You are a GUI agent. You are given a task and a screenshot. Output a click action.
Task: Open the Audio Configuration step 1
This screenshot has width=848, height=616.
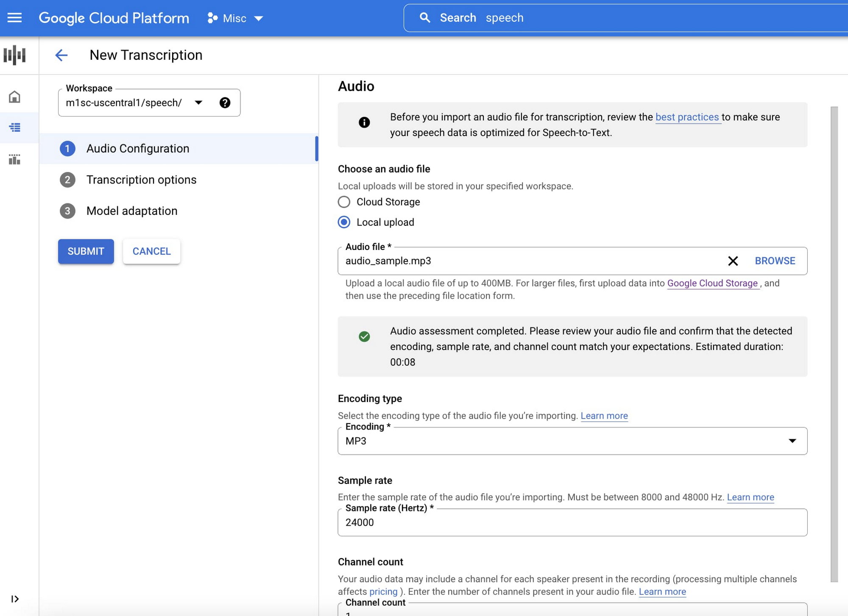coord(138,148)
